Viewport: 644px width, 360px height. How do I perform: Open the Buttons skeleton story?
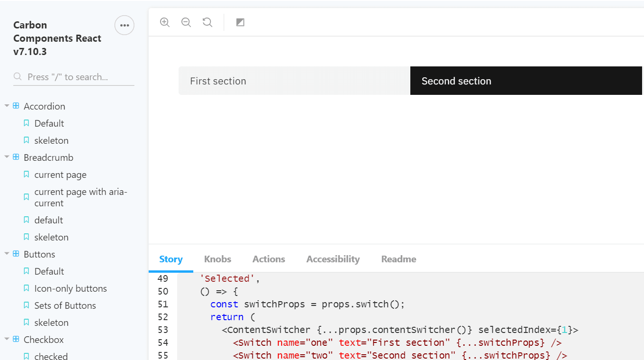[51, 323]
